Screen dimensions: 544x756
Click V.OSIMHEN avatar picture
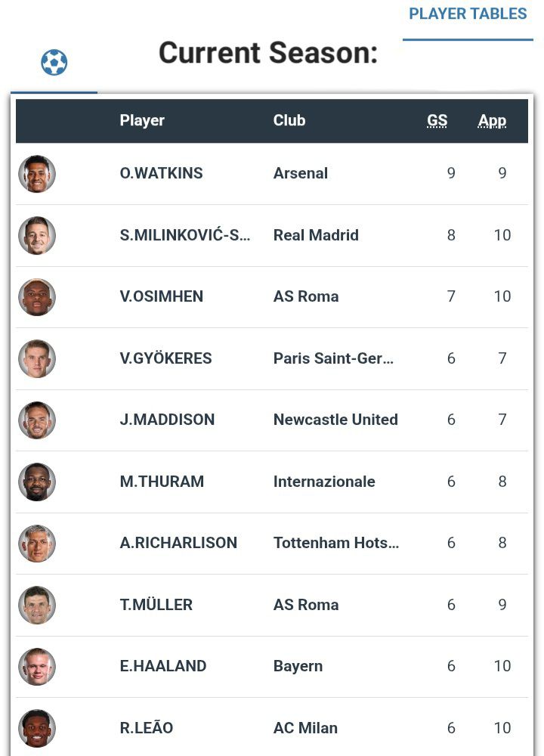pos(37,297)
